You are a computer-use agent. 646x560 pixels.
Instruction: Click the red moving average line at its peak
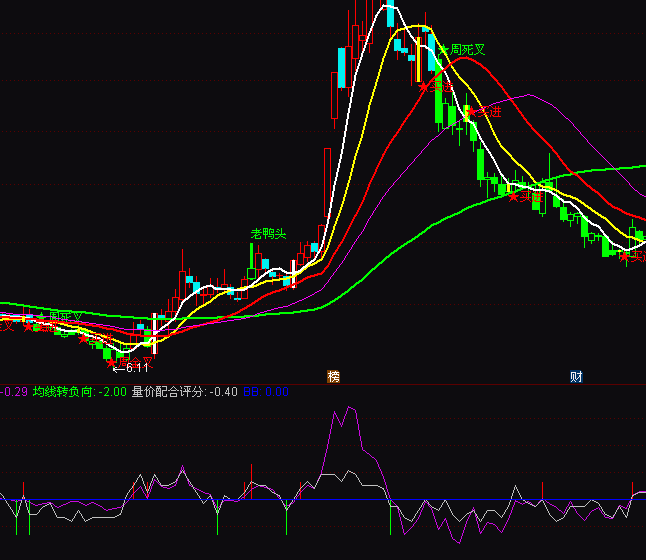(462, 58)
